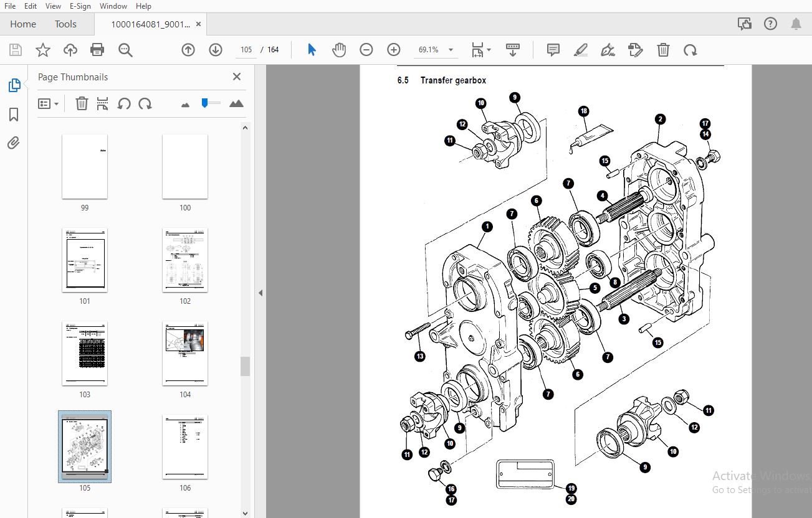Open the File menu
The width and height of the screenshot is (812, 518).
[10, 6]
